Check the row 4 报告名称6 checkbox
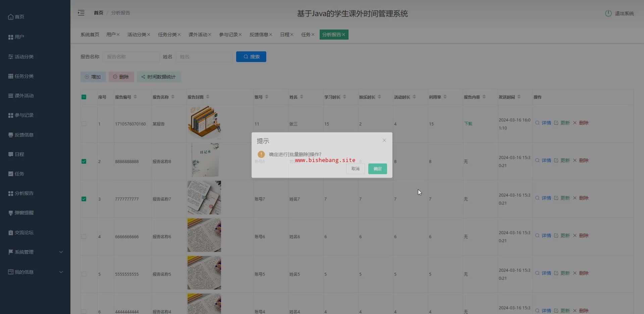644x314 pixels. pyautogui.click(x=84, y=237)
